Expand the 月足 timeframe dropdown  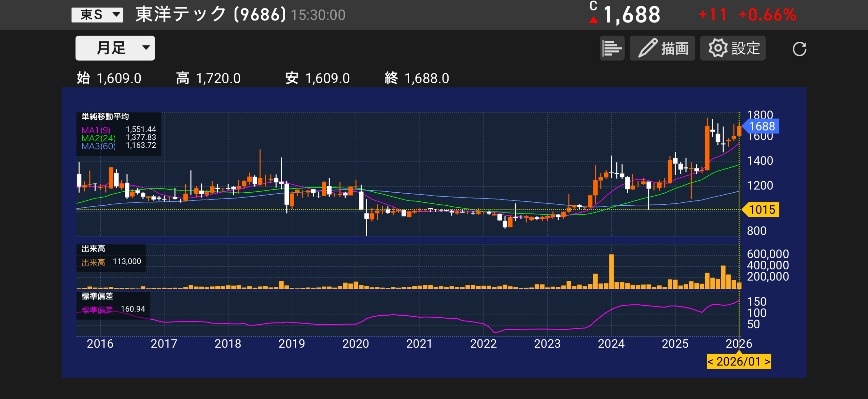coord(115,48)
